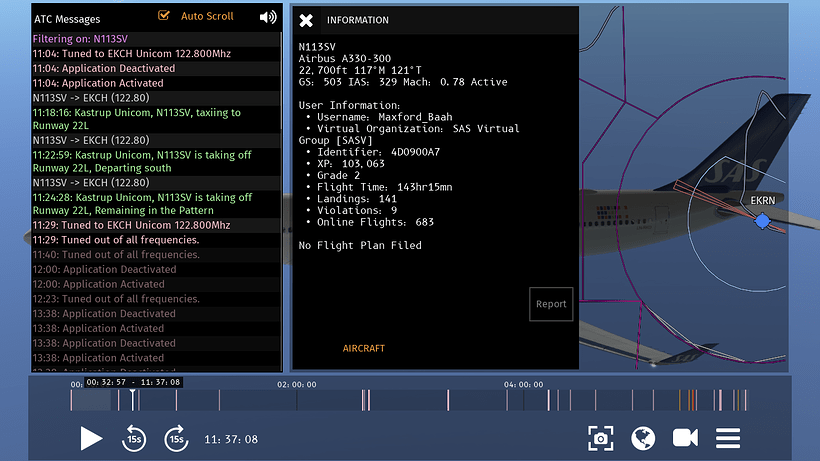Select 11:22:59 Departing south message
Image resolution: width=820 pixels, height=461 pixels.
point(156,162)
